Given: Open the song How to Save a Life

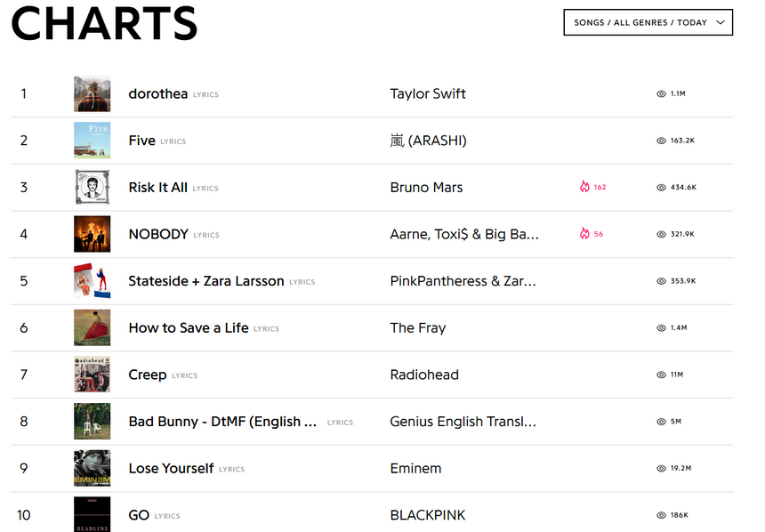Looking at the screenshot, I should (189, 328).
